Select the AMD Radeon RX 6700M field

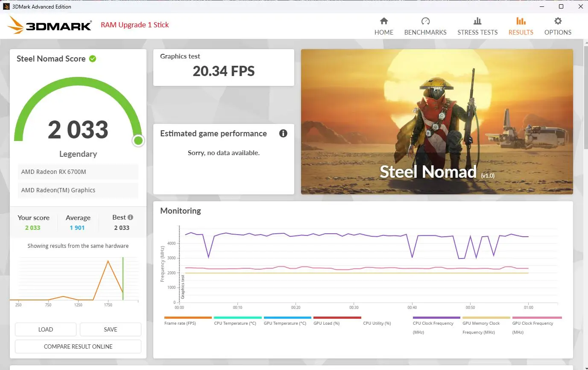point(78,172)
